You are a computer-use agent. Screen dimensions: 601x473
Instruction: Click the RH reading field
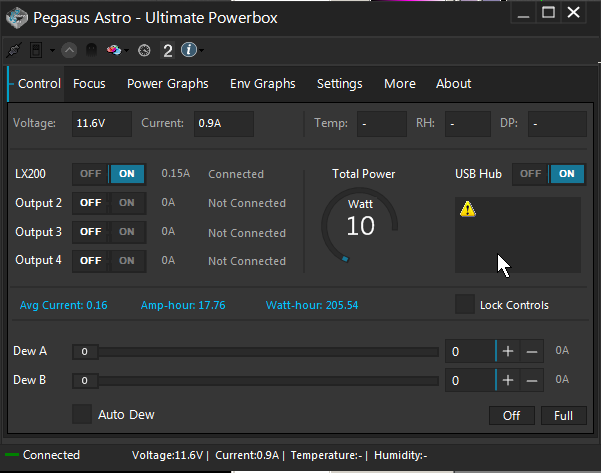pyautogui.click(x=468, y=123)
